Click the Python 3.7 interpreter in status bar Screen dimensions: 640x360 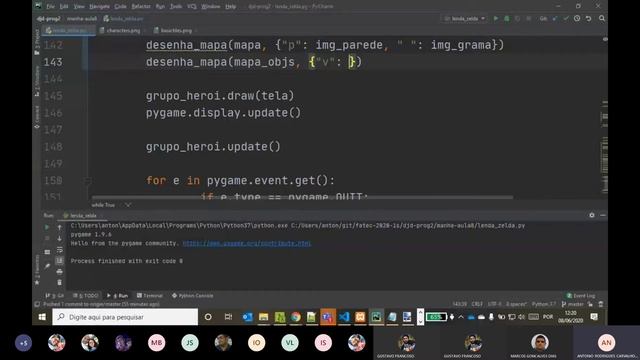544,304
